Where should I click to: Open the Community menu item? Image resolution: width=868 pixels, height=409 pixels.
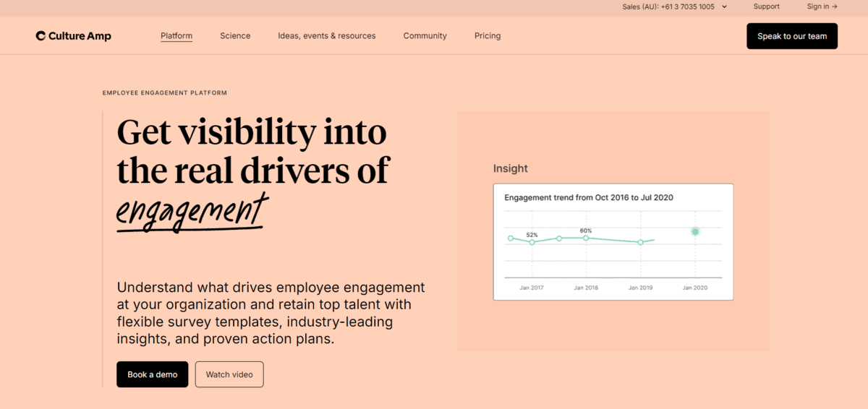pyautogui.click(x=425, y=36)
